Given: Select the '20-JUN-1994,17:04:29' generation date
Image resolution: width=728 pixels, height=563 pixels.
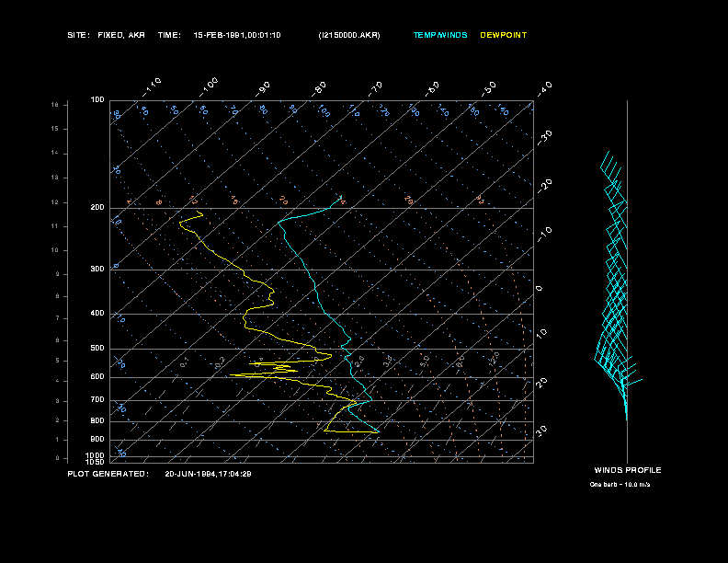Looking at the screenshot, I should coord(208,474).
